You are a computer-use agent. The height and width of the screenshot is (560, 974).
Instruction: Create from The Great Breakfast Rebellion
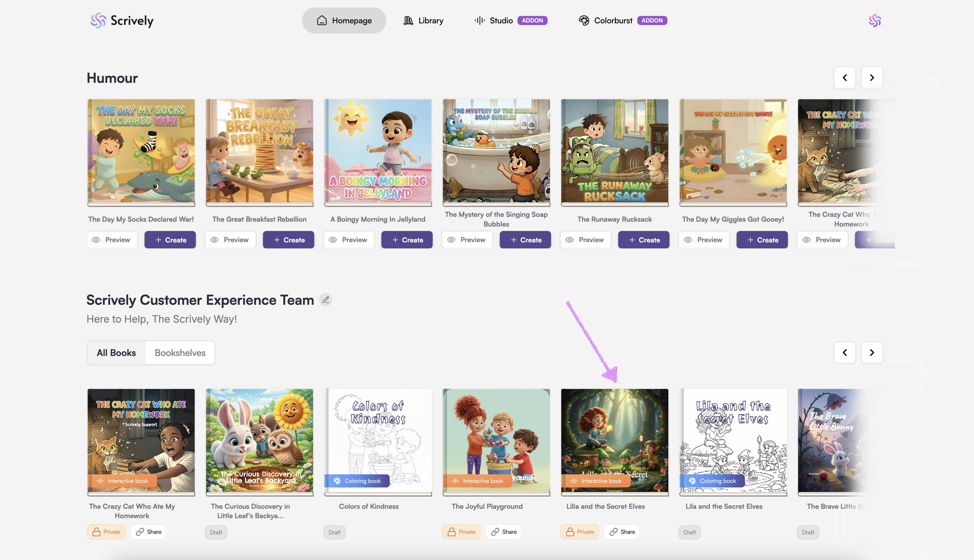[289, 240]
